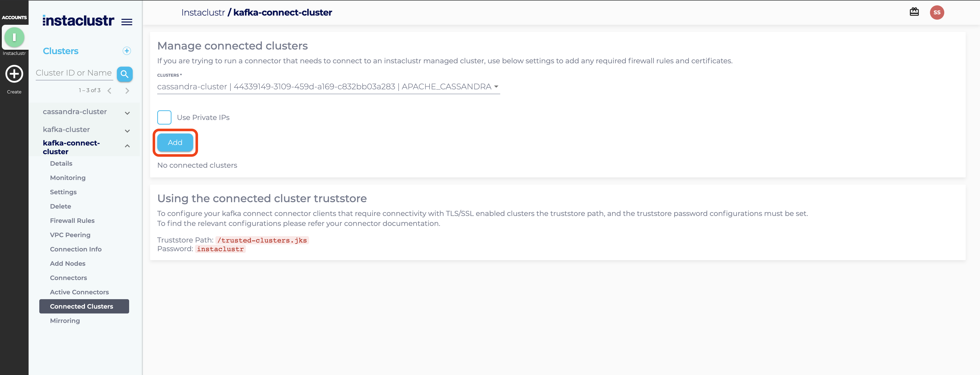
Task: Click the cluster search magnifier button
Action: tap(124, 74)
